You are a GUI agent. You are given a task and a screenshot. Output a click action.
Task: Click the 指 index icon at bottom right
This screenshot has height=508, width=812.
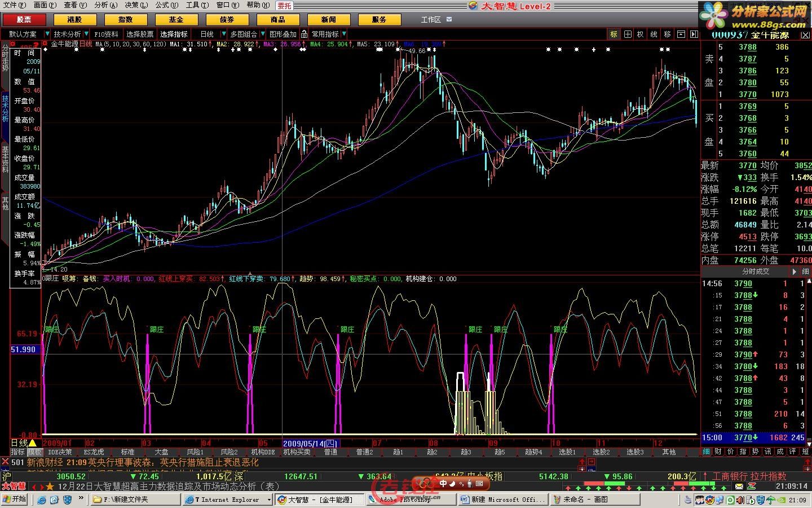click(x=743, y=452)
